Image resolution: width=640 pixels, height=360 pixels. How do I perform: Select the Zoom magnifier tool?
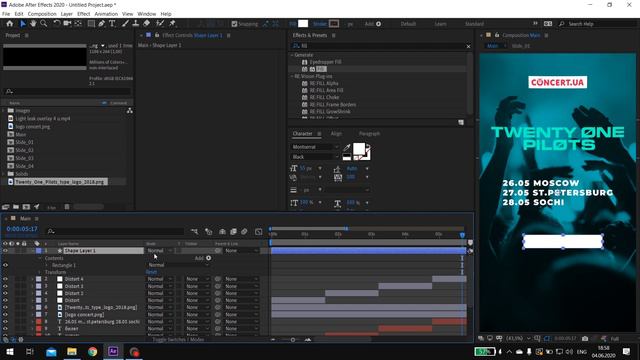(x=43, y=24)
